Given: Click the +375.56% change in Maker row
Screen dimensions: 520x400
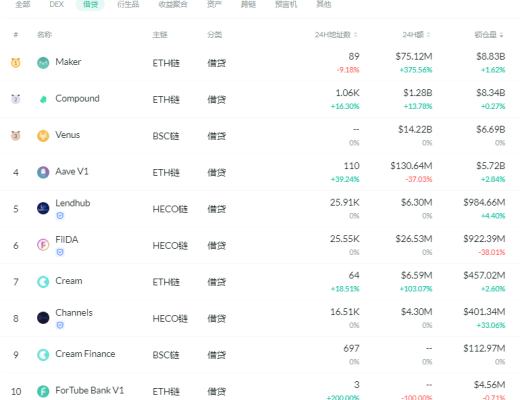Looking at the screenshot, I should tap(416, 70).
